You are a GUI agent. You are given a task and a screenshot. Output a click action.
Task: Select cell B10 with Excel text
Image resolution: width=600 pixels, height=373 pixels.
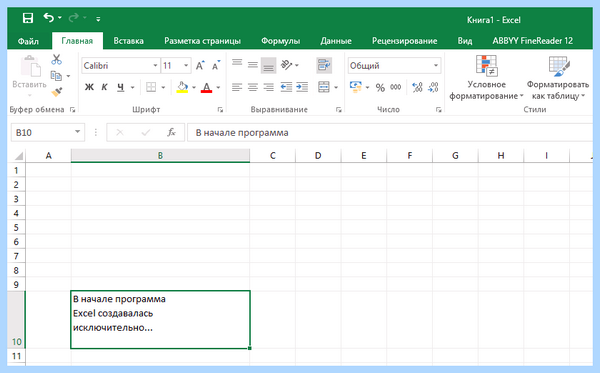(x=160, y=320)
